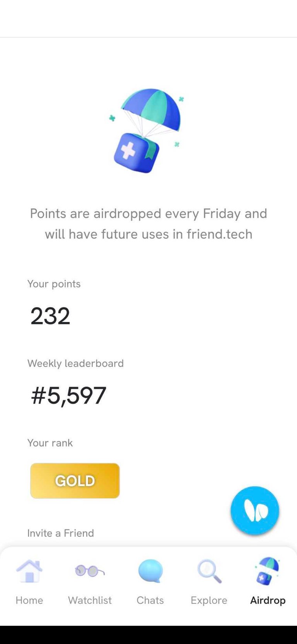
Task: Tap the Airdrop parachute icon in bottom bar
Action: coord(267,571)
